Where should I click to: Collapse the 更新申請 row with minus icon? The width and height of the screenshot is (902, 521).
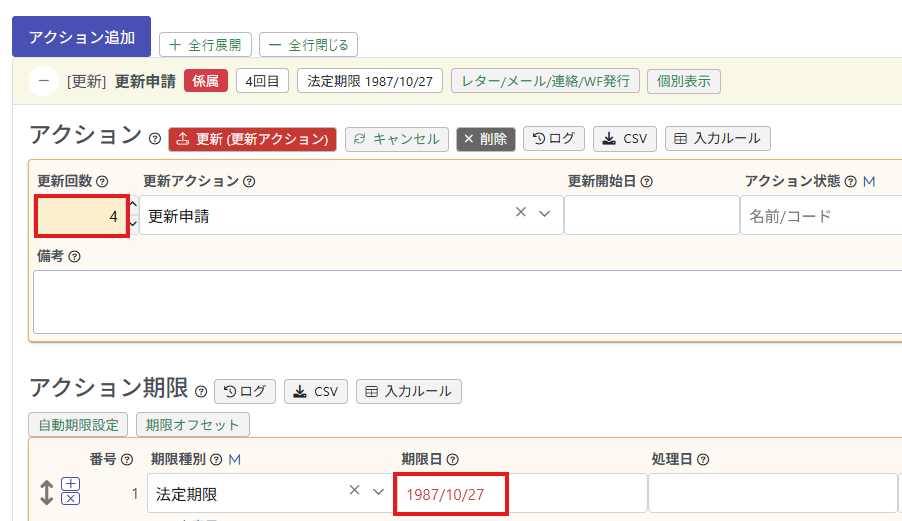(42, 81)
